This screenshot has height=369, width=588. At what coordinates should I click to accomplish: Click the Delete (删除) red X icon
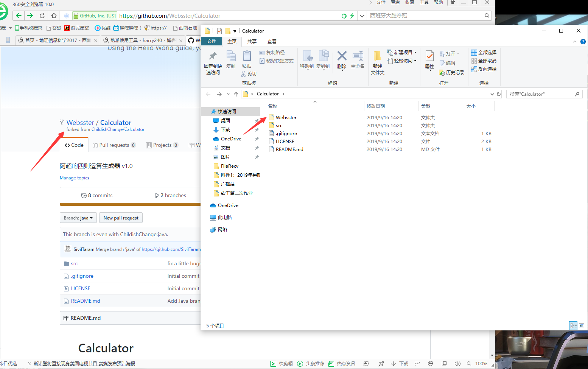(342, 60)
